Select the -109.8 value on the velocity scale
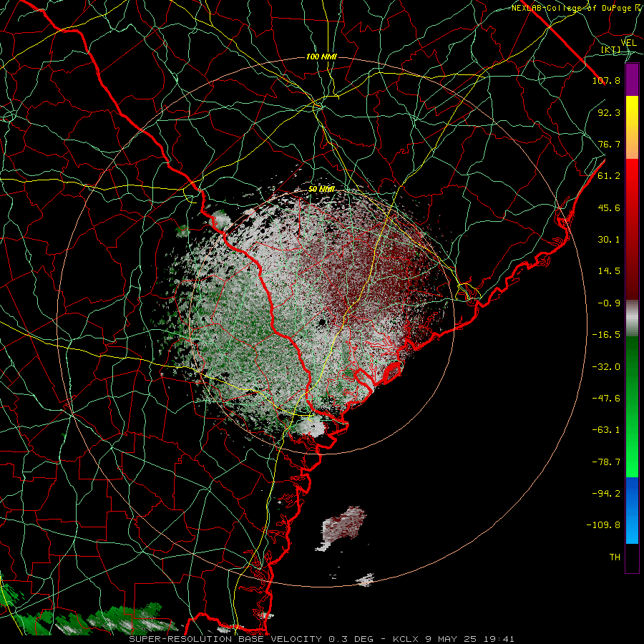Image resolution: width=644 pixels, height=644 pixels. (603, 525)
